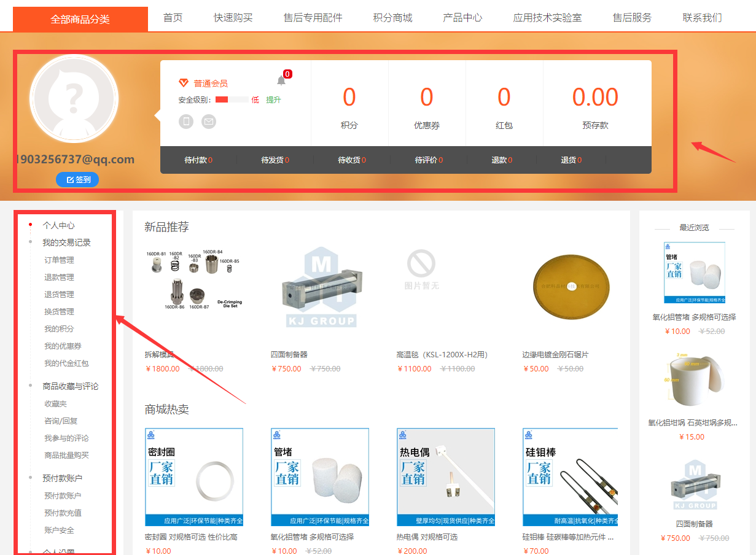Click the 提升 security level link
The image size is (756, 555).
pos(273,99)
